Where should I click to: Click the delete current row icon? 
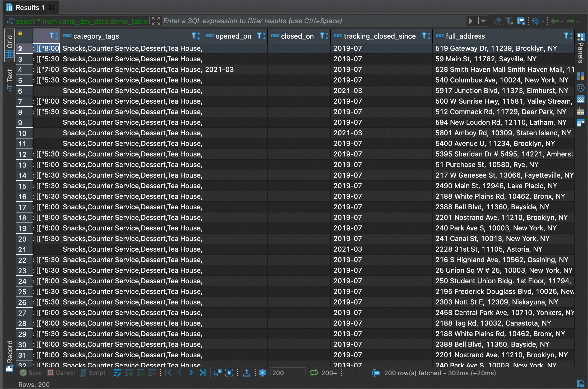point(152,373)
